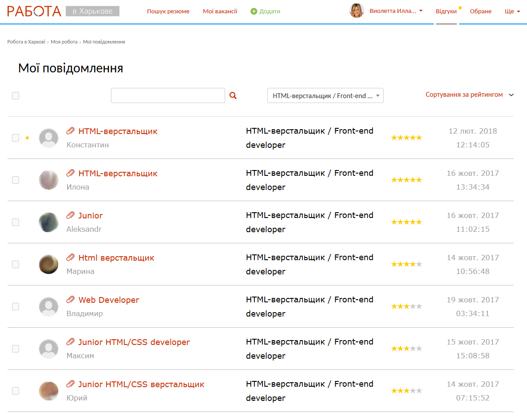Click the Моя робота breadcrumb link
This screenshot has width=527, height=420.
pyautogui.click(x=64, y=42)
